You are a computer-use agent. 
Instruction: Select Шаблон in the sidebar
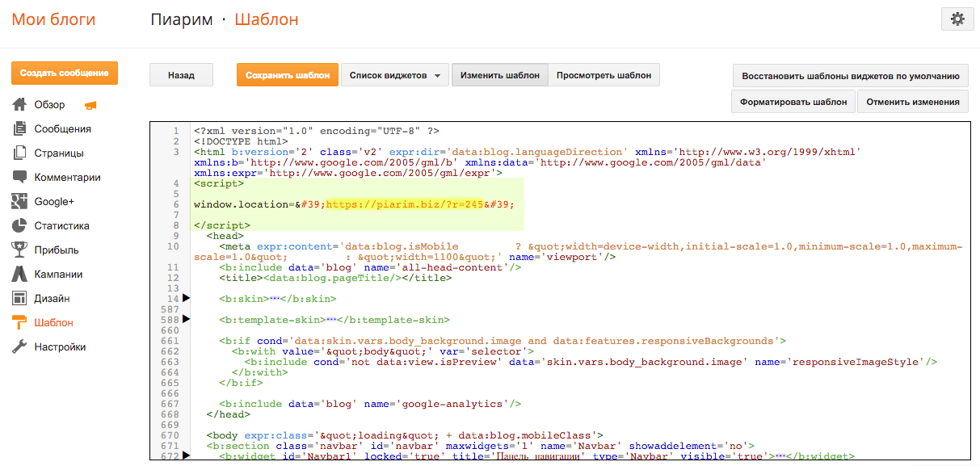point(54,323)
